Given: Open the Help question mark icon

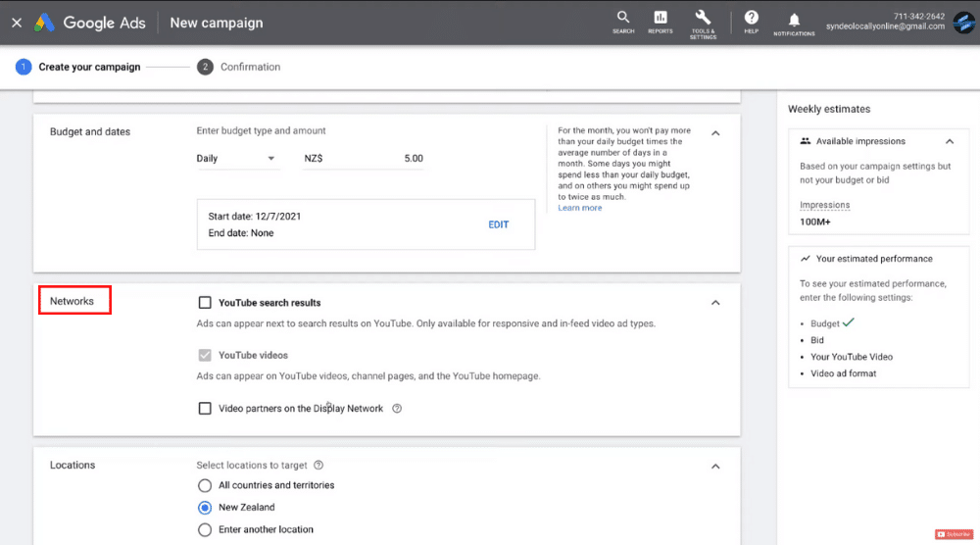Looking at the screenshot, I should tap(752, 22).
